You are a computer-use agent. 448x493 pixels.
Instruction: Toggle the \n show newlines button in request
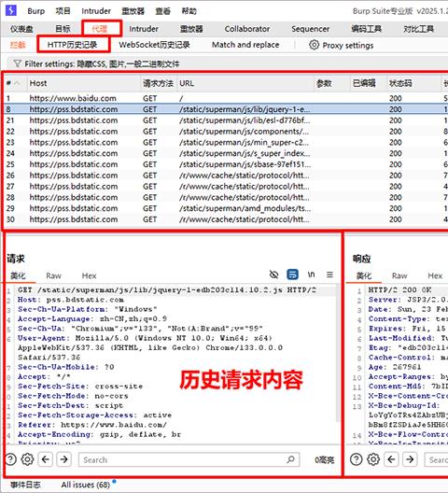(x=311, y=275)
